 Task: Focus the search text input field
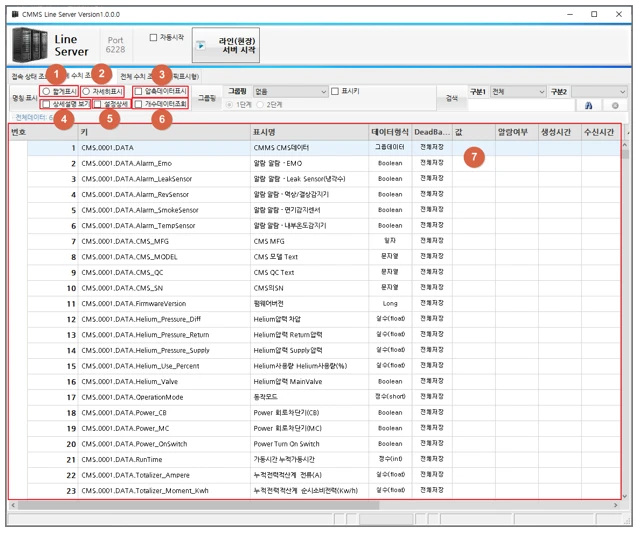tap(521, 106)
